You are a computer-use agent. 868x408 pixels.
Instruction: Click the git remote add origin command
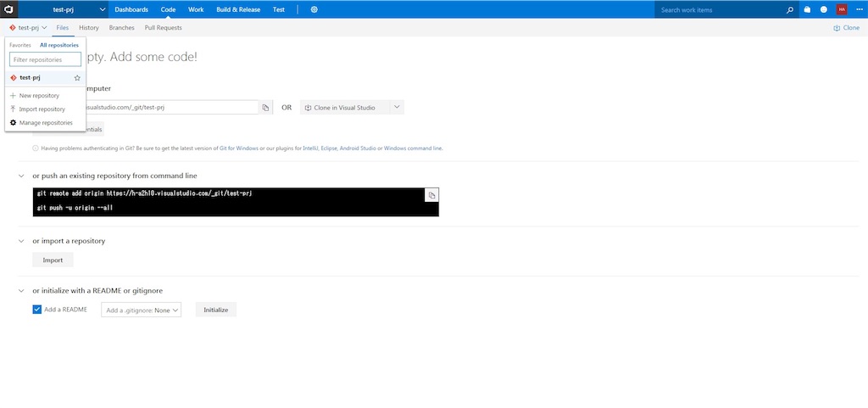(x=146, y=194)
